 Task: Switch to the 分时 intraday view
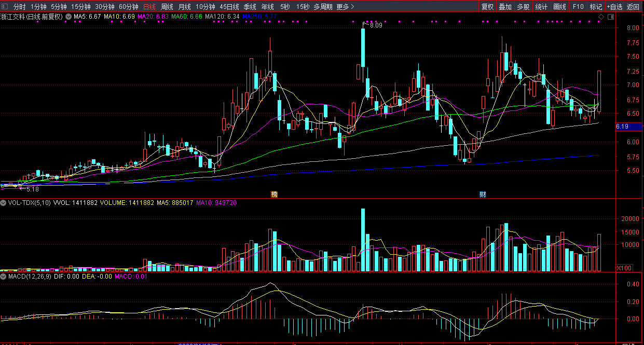[x=19, y=7]
